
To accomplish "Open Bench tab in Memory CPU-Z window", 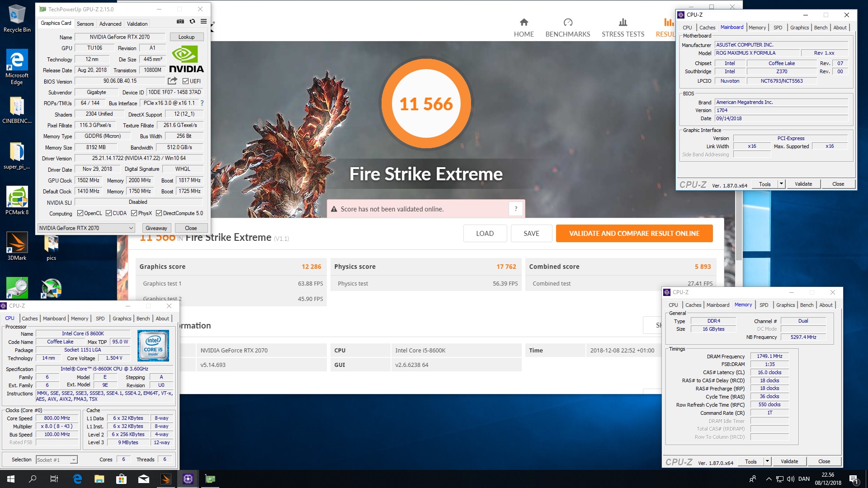I will coord(807,305).
